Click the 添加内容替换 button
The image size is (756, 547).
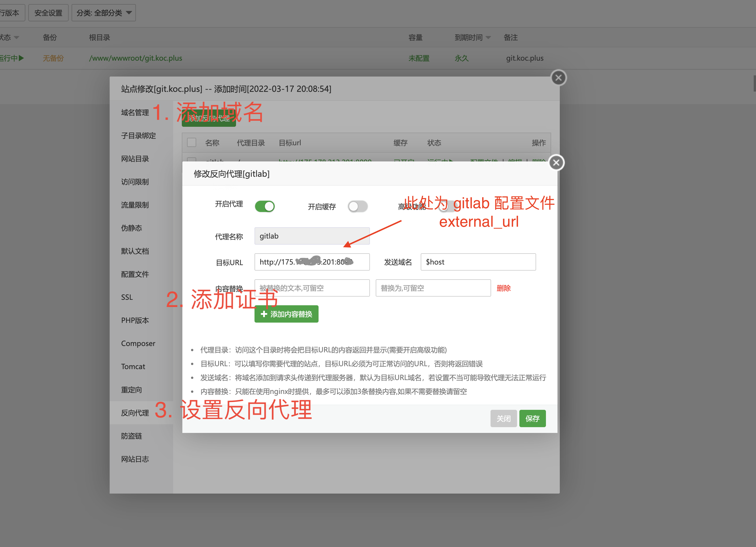coord(286,314)
